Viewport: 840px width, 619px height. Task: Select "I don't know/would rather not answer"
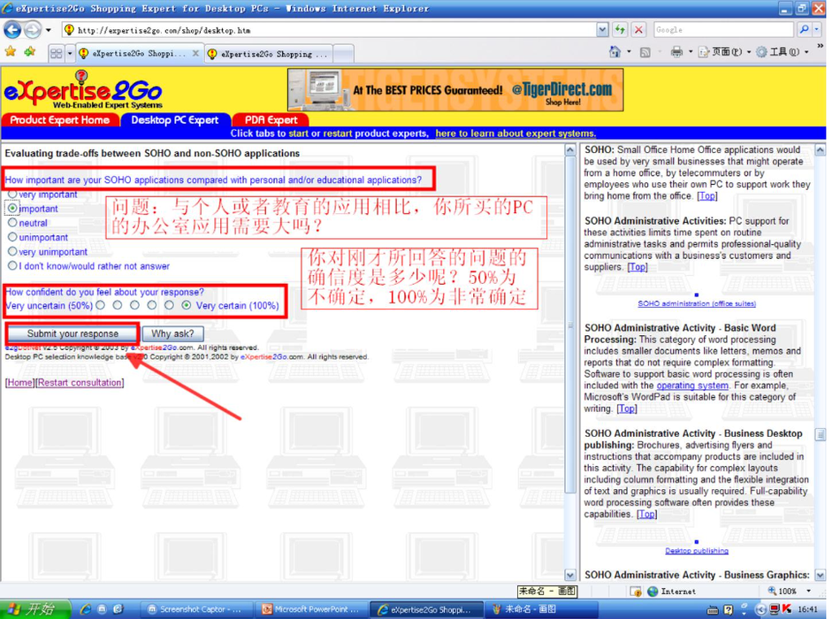pyautogui.click(x=12, y=265)
